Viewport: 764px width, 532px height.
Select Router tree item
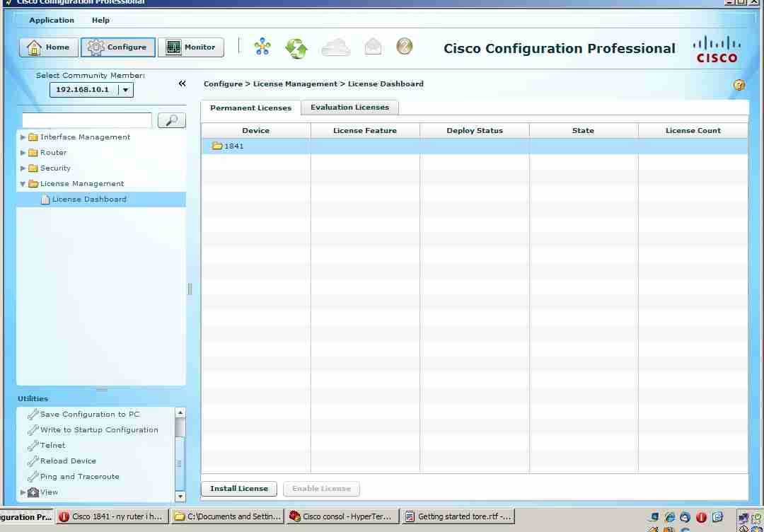pyautogui.click(x=53, y=153)
